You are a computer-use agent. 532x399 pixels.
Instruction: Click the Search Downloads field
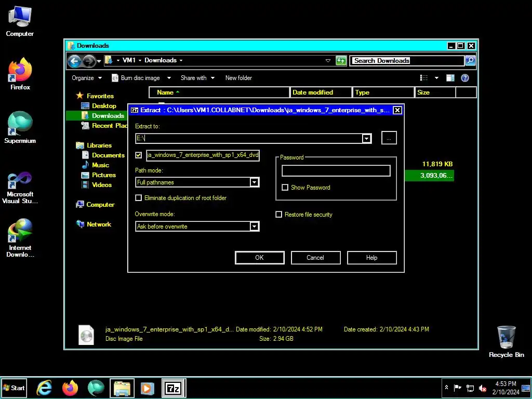click(407, 61)
